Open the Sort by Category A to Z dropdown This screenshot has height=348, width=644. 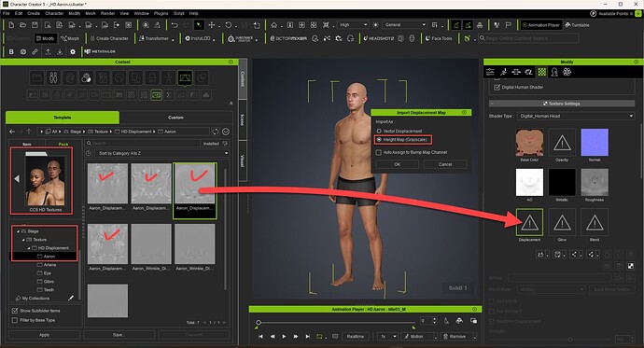[162, 153]
